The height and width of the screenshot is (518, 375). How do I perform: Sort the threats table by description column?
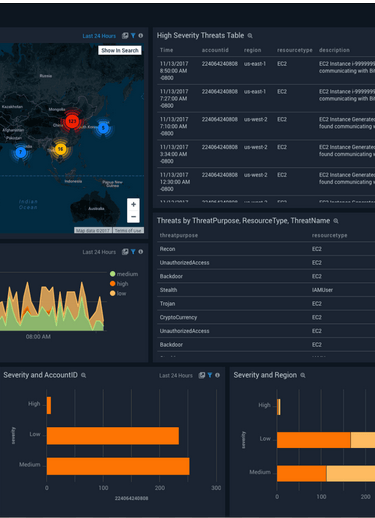(x=334, y=50)
